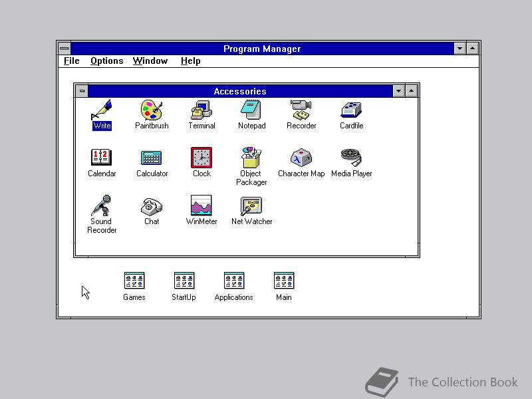Open the Help menu

191,61
